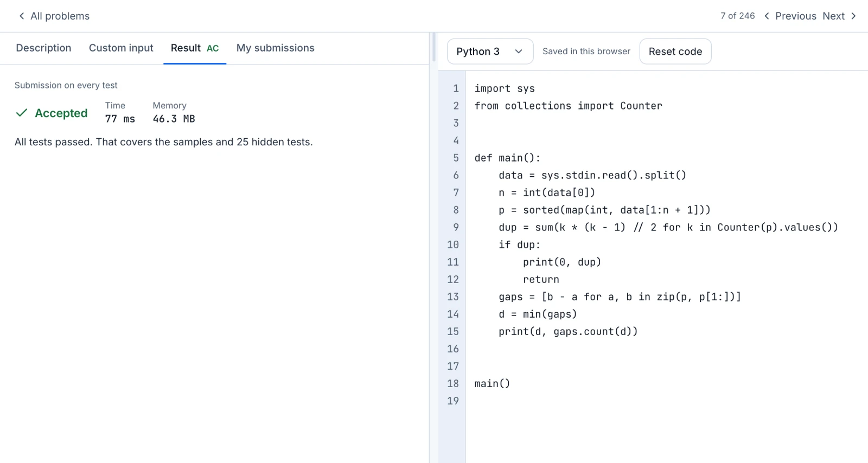Viewport: 868px width, 463px height.
Task: Place cursor on 'from collections import Counter' line
Action: pyautogui.click(x=568, y=106)
